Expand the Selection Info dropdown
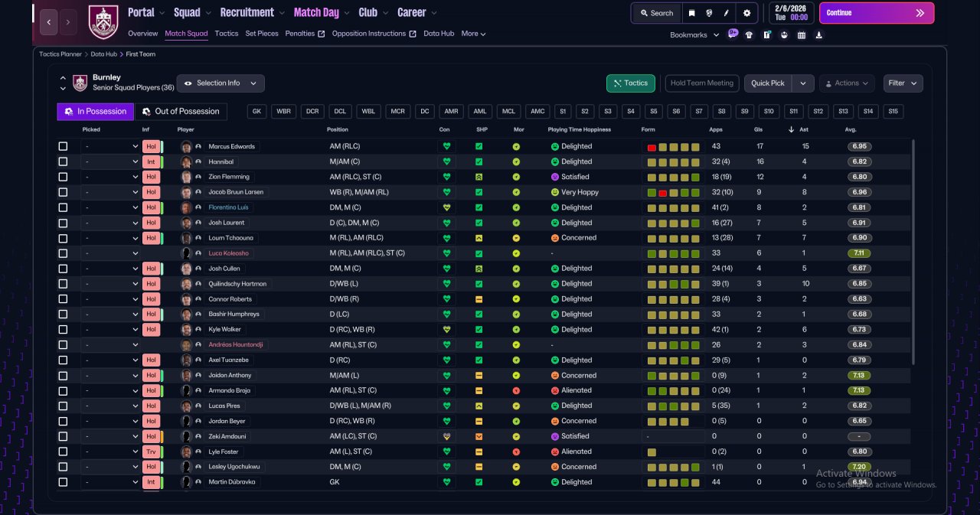980x515 pixels. (x=220, y=83)
